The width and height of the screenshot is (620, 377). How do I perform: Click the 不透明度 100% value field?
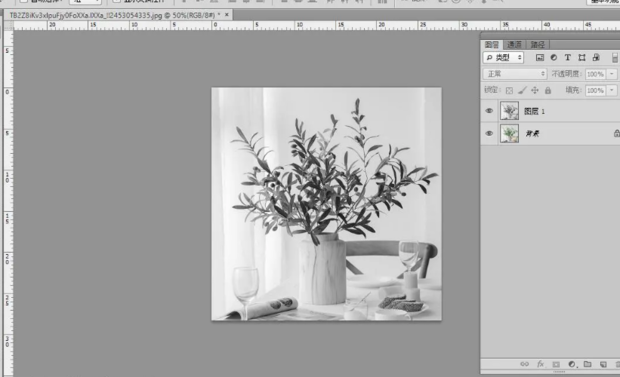point(595,74)
